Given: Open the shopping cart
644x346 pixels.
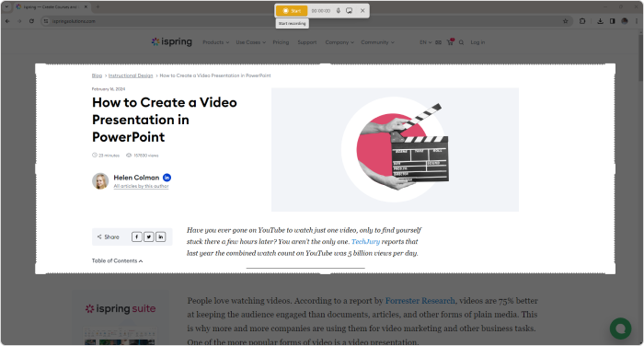Looking at the screenshot, I should pos(450,42).
